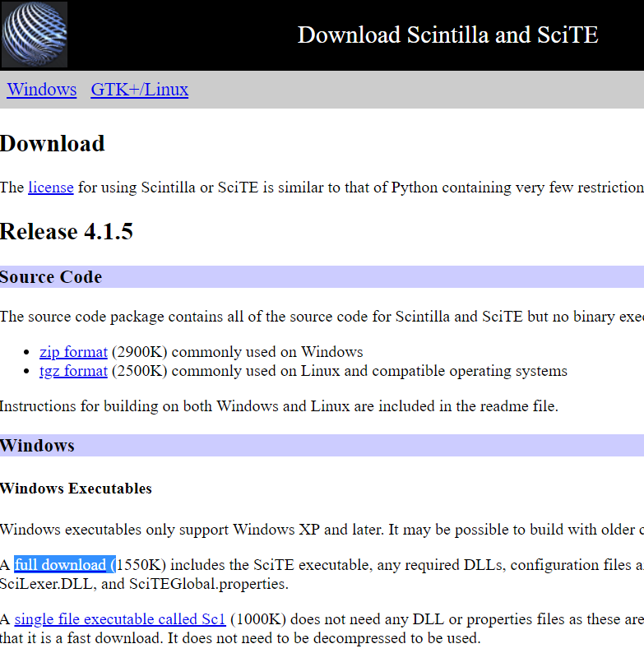Follow the license link
644x667 pixels.
[51, 188]
